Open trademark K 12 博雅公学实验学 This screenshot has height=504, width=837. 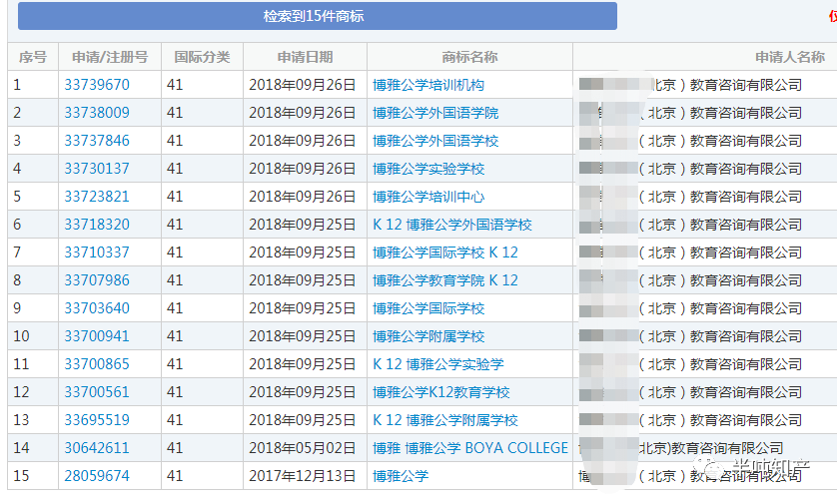tap(438, 364)
